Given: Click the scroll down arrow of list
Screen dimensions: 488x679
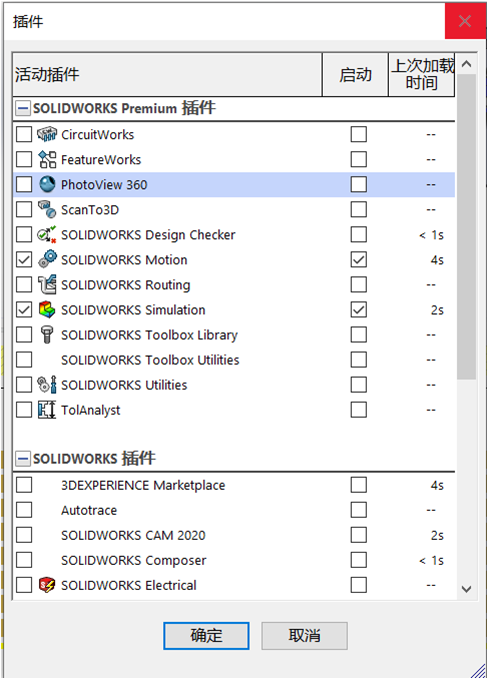Looking at the screenshot, I should (x=466, y=589).
